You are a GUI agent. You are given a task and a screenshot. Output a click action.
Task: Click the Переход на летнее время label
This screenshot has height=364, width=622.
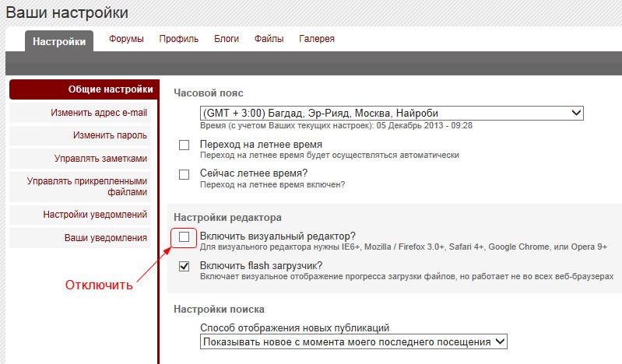261,145
